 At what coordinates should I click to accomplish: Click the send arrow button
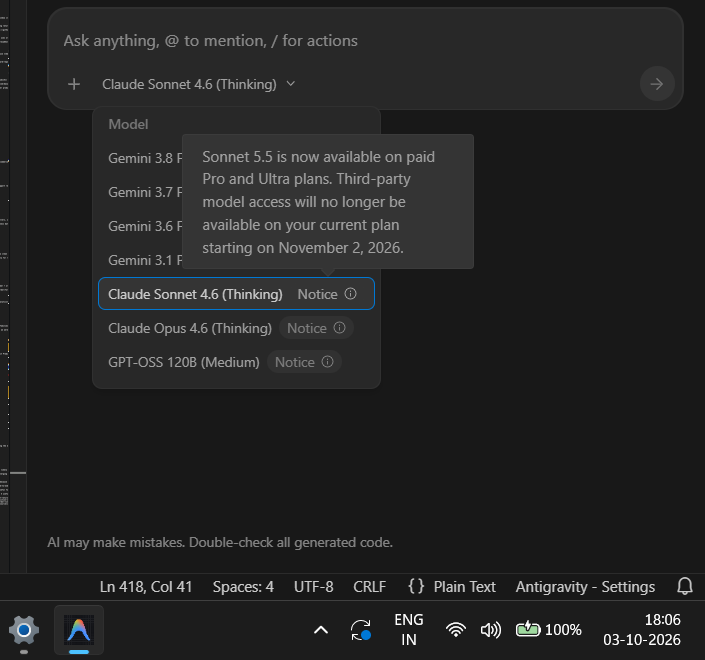[657, 84]
